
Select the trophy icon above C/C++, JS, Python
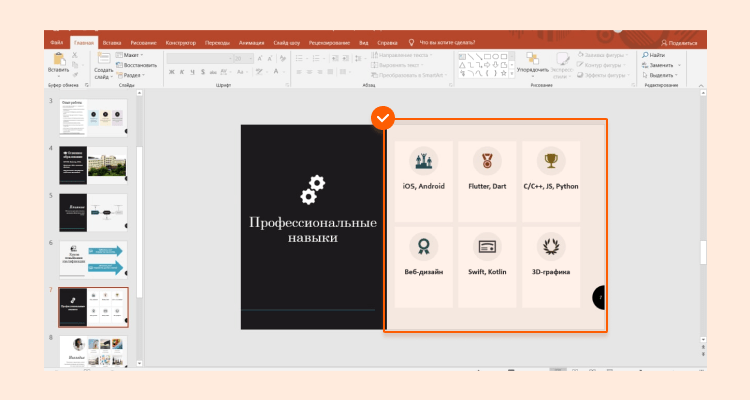point(551,159)
